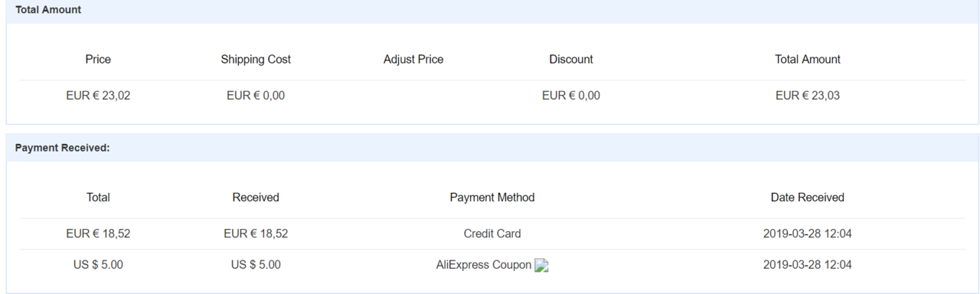Select the Total Amount section header

pyautogui.click(x=48, y=10)
